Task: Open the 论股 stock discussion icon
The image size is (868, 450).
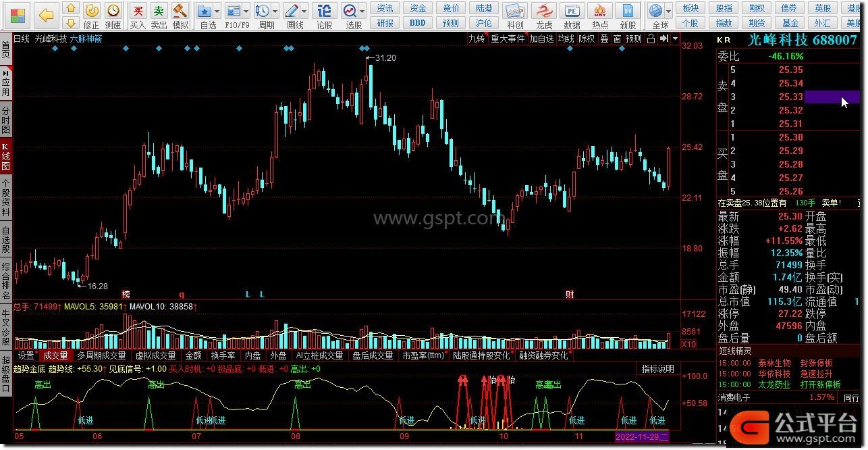Action: coord(325,16)
